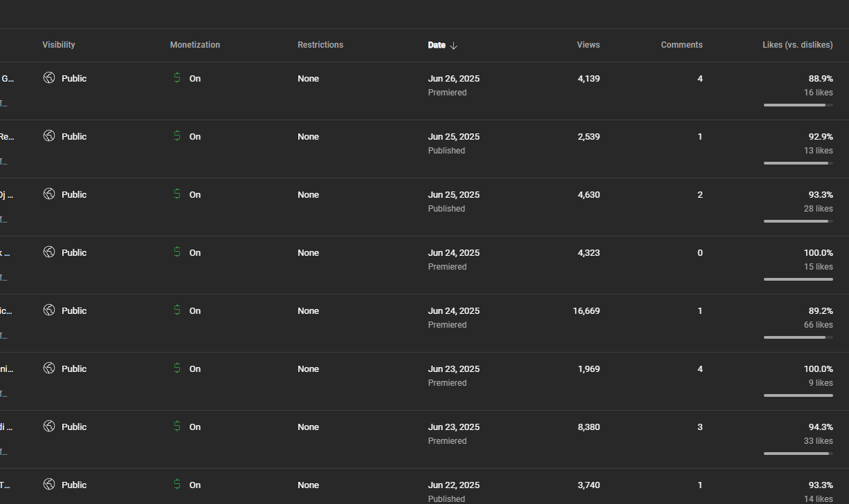The image size is (849, 504).
Task: Click the 89.2% likes percentage
Action: coord(821,311)
